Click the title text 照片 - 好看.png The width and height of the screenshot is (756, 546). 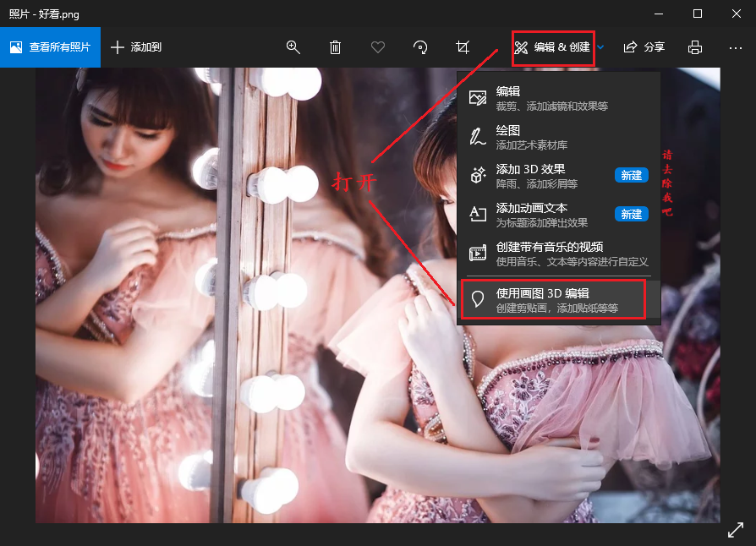(x=44, y=14)
